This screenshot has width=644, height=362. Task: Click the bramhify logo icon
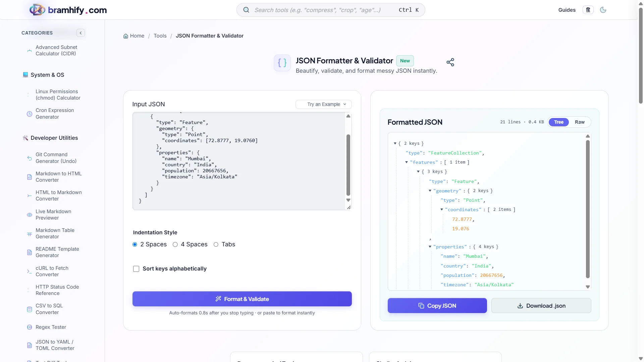tap(37, 10)
